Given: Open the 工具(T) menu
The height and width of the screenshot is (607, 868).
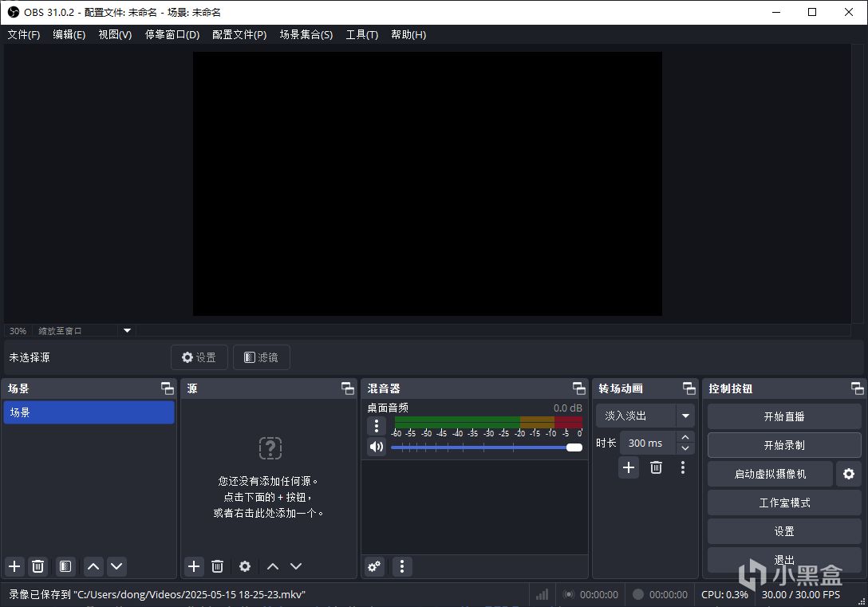Looking at the screenshot, I should 362,34.
